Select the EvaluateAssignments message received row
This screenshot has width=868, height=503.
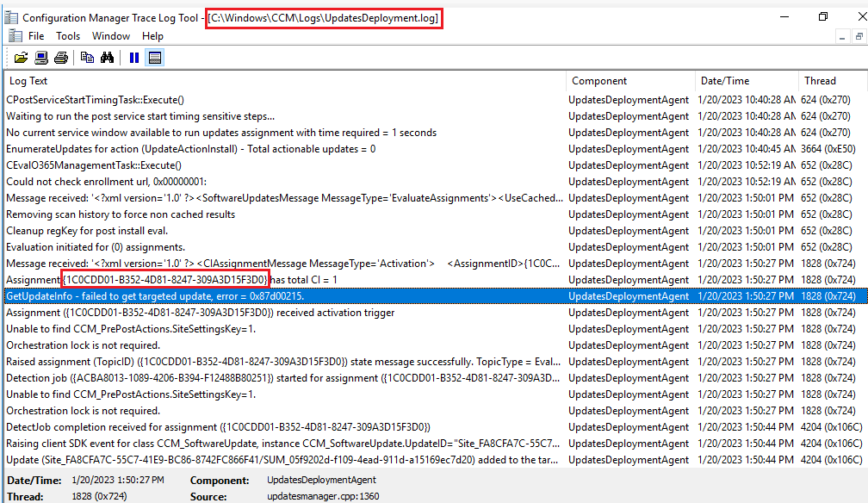coord(434,198)
